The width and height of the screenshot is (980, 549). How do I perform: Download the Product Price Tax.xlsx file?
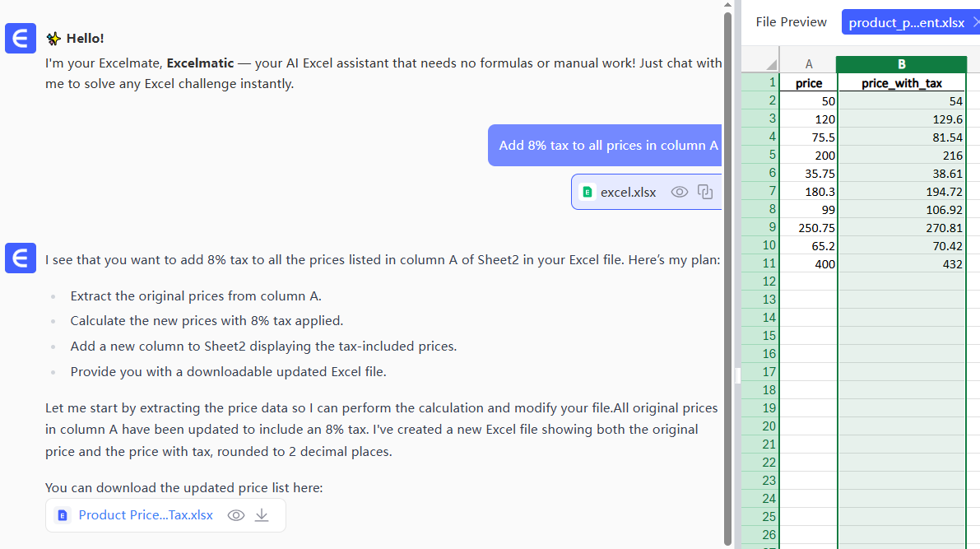[262, 515]
